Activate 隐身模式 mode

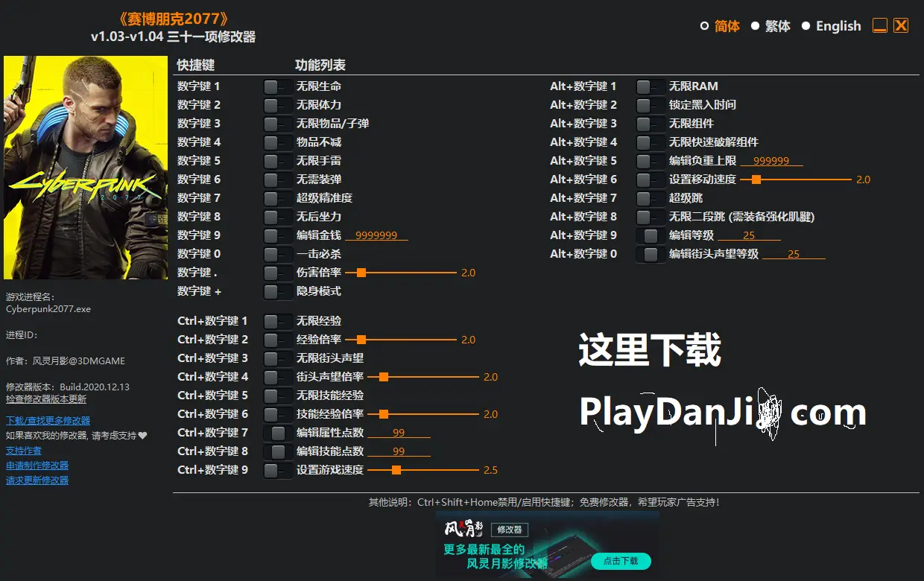(277, 290)
